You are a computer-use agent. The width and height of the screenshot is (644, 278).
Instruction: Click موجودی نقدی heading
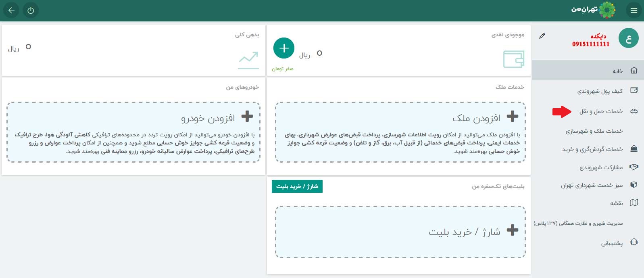(x=508, y=35)
